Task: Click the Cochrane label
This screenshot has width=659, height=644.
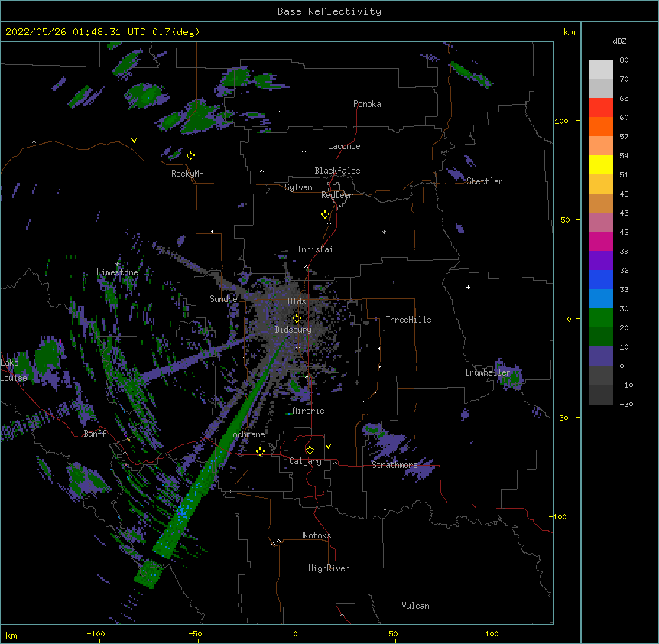Action: [x=246, y=434]
